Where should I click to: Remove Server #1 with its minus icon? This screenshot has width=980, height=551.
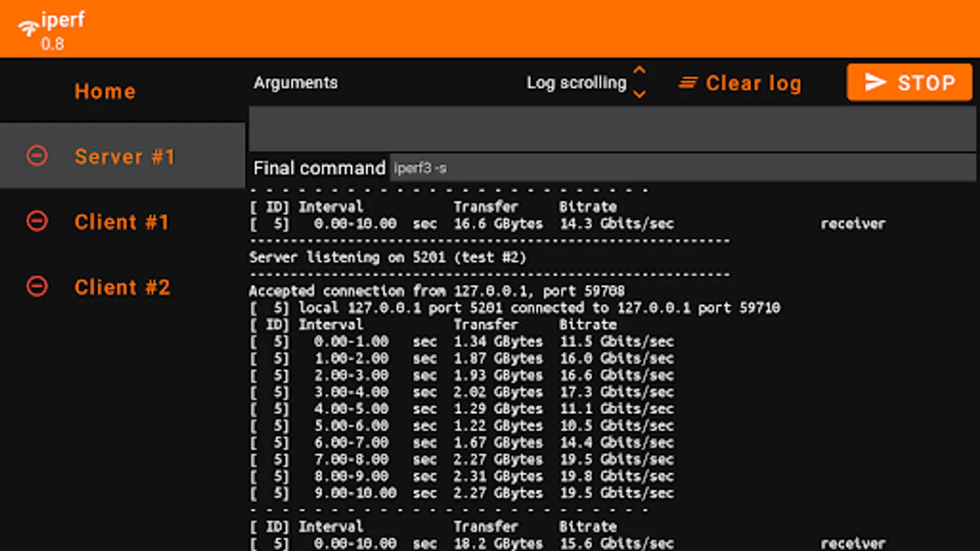tap(37, 156)
